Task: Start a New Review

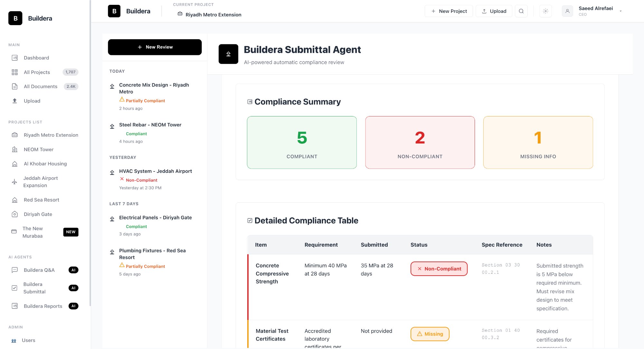Action: [x=155, y=47]
